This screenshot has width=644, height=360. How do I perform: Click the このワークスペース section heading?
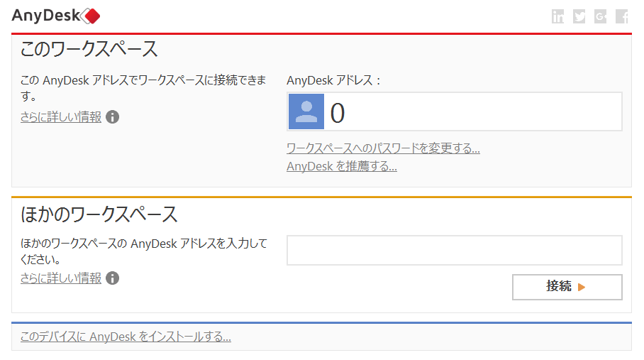(89, 49)
